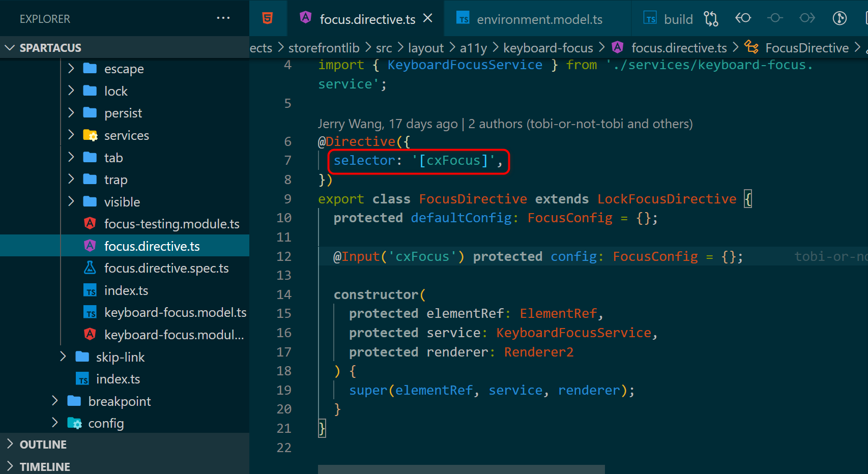Switch to the HTML file tab
Screen dimensions: 868x474
(268, 19)
